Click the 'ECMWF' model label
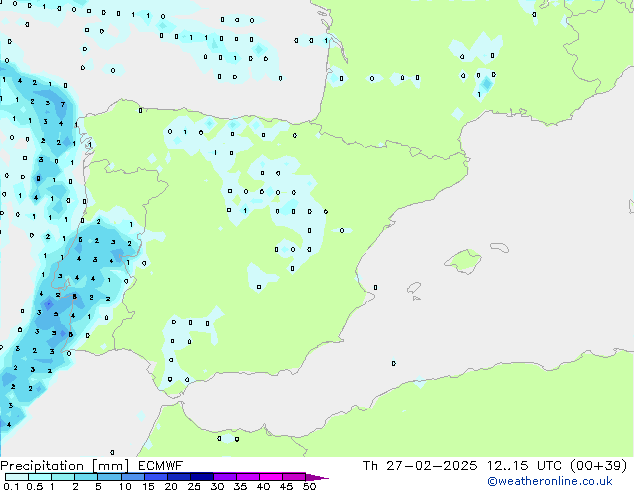The height and width of the screenshot is (490, 634). click(161, 466)
